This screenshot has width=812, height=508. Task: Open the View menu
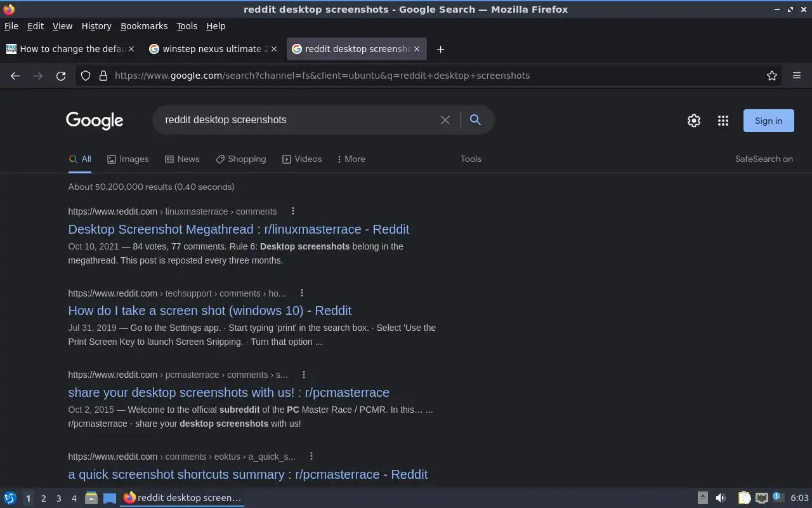click(62, 26)
